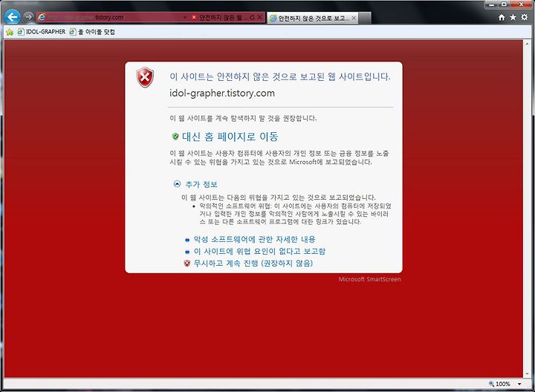Close the 안전하지 않은 것으로 보고 tab
The height and width of the screenshot is (392, 535).
(x=354, y=18)
